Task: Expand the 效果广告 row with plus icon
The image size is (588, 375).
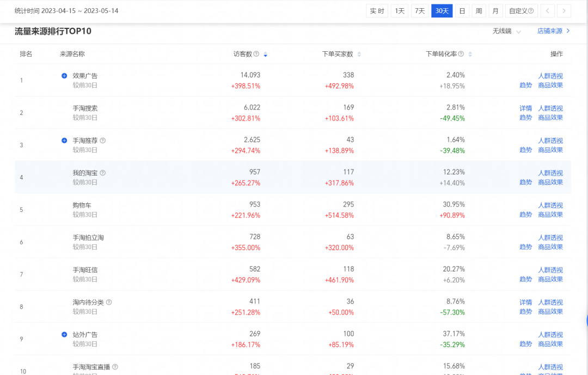Action: click(x=64, y=76)
